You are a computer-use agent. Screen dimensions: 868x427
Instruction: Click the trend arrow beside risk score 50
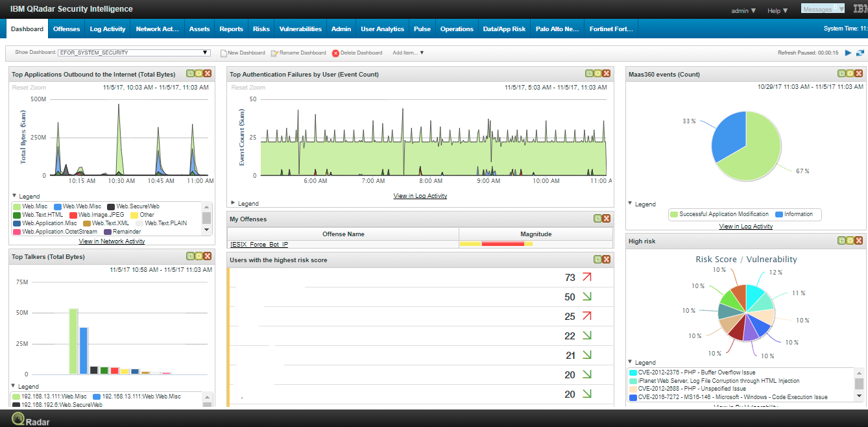click(587, 297)
